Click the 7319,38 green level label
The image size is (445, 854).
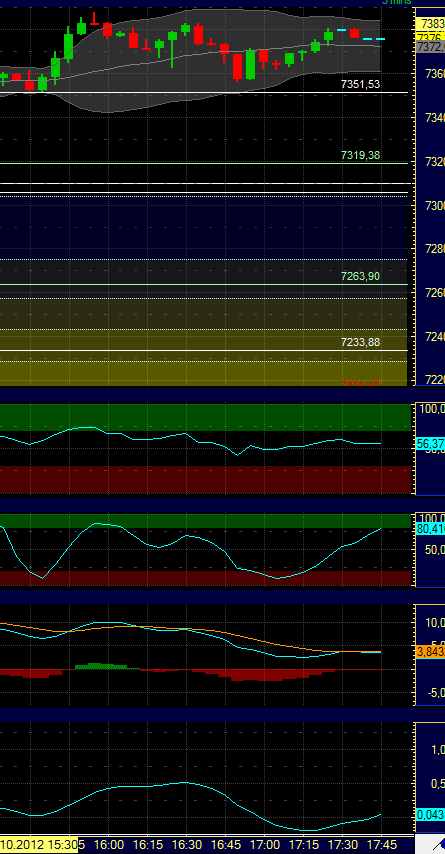pyautogui.click(x=361, y=155)
